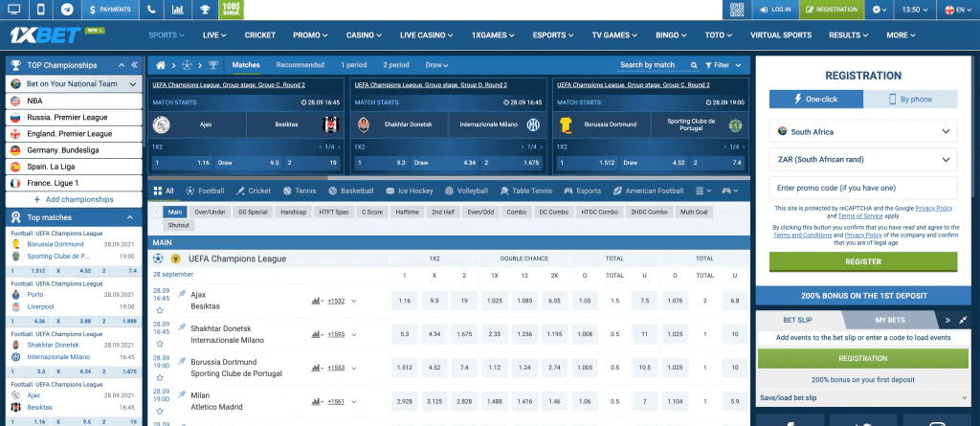Select the Ice Hockey sport filter

[409, 191]
